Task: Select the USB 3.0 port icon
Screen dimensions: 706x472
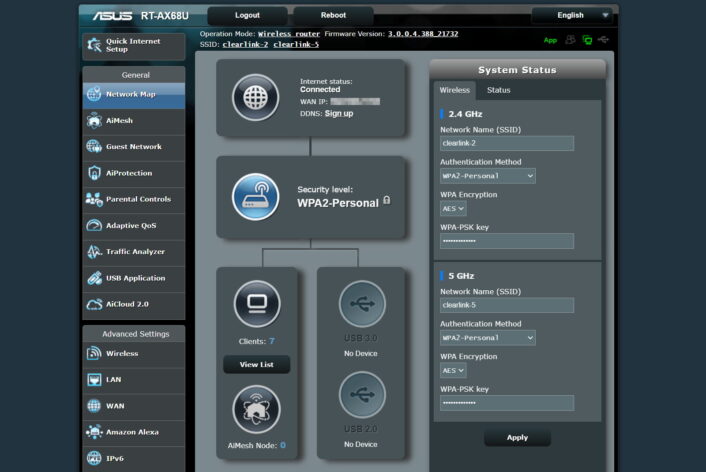Action: (x=362, y=304)
